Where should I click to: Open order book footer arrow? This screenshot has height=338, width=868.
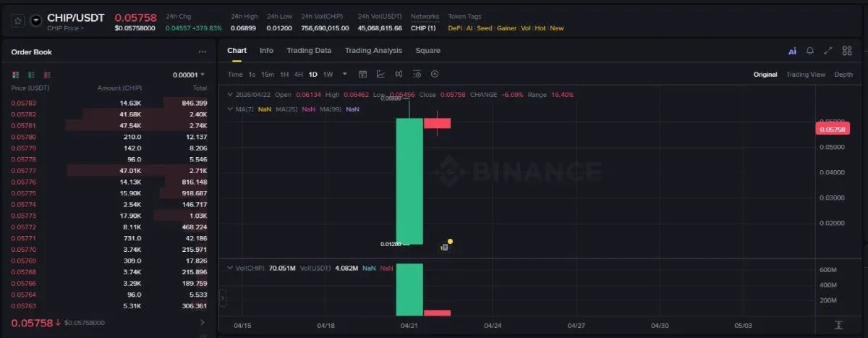(x=202, y=323)
